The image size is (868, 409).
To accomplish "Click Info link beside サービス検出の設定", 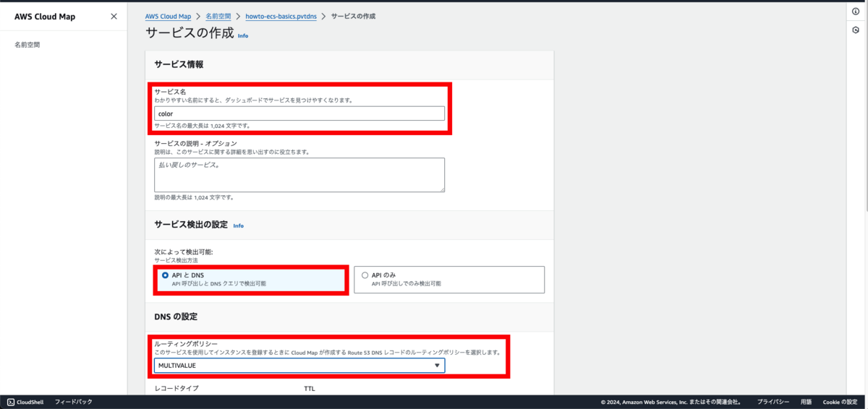I will click(238, 225).
